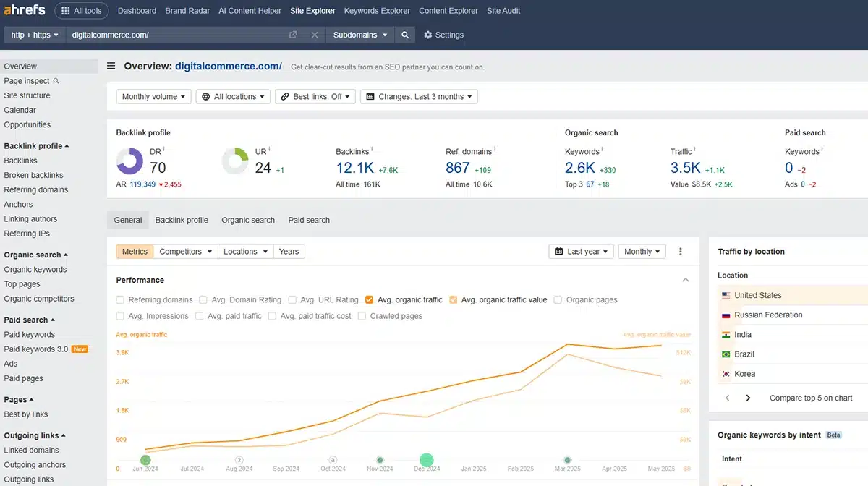Enable the Avg. paid traffic checkbox

pyautogui.click(x=200, y=316)
